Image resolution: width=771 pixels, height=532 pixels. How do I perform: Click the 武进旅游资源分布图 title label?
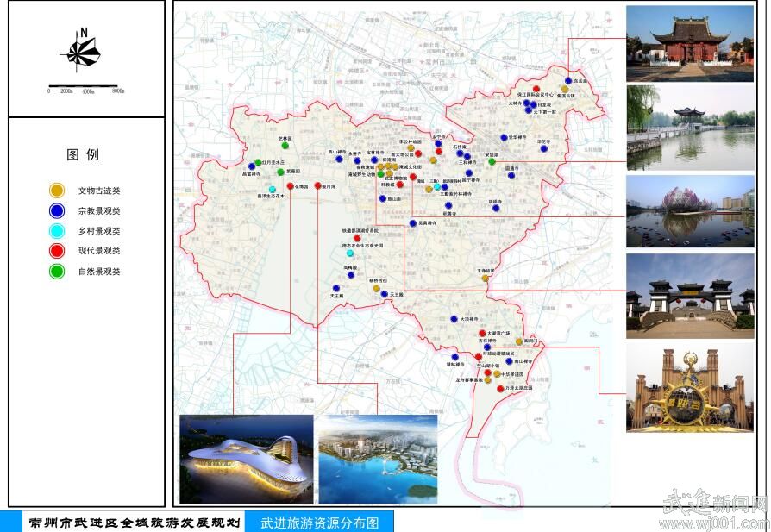click(319, 522)
